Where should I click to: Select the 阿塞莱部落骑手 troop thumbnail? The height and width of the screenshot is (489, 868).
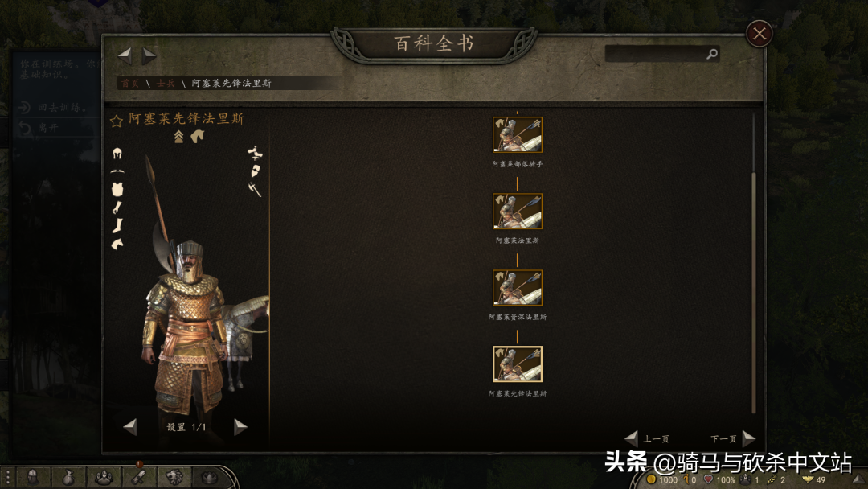[518, 134]
